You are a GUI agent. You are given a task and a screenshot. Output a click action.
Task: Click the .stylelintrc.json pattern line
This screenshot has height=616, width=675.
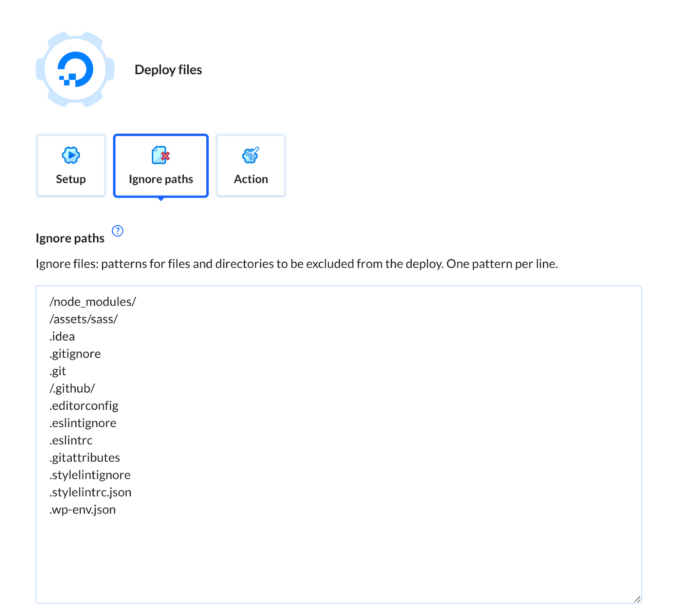pyautogui.click(x=90, y=492)
